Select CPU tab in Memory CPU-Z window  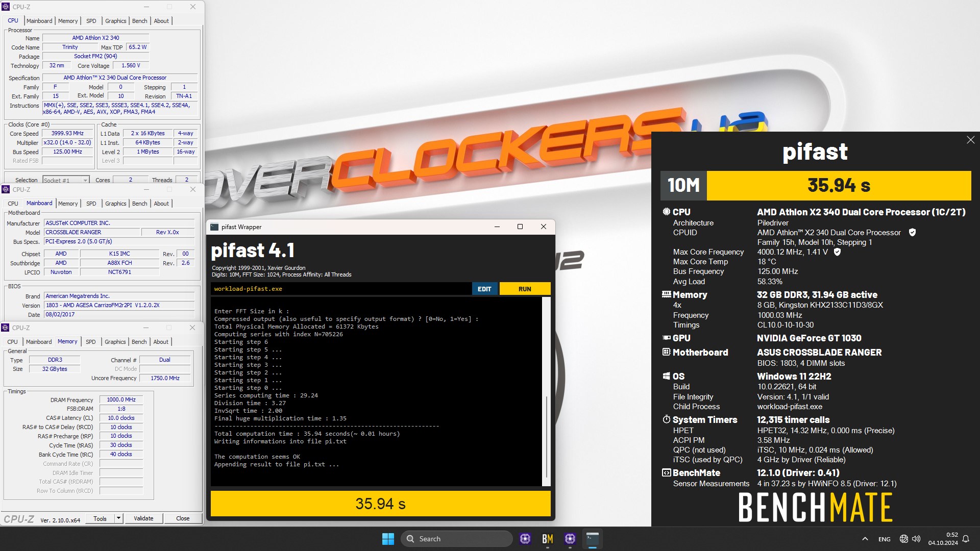[x=12, y=342]
